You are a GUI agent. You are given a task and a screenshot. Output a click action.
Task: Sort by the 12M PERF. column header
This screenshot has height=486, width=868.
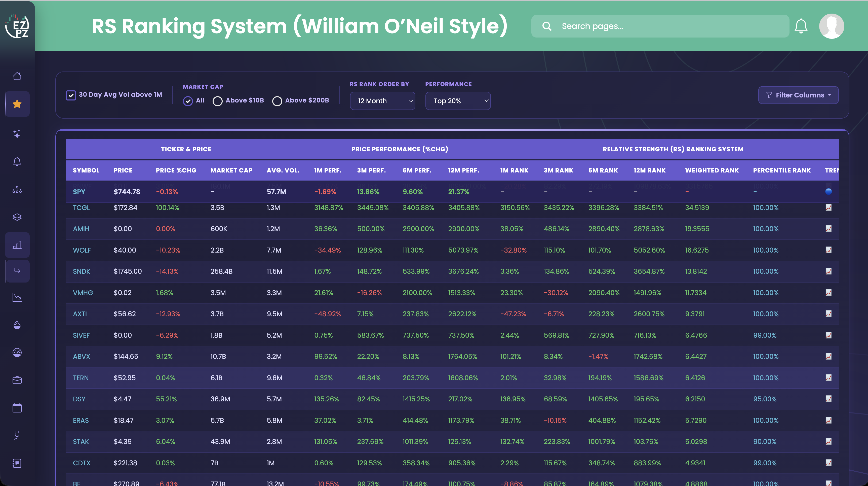[464, 170]
